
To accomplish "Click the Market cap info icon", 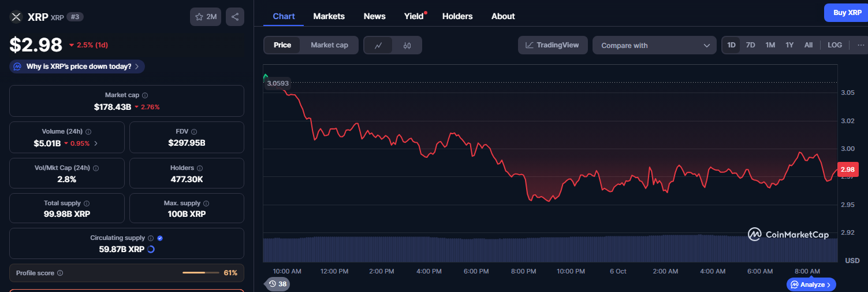I will tap(145, 95).
